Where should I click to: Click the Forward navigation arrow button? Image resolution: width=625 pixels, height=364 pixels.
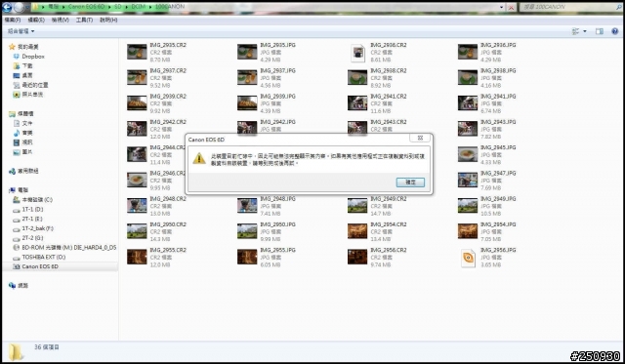[x=19, y=7]
